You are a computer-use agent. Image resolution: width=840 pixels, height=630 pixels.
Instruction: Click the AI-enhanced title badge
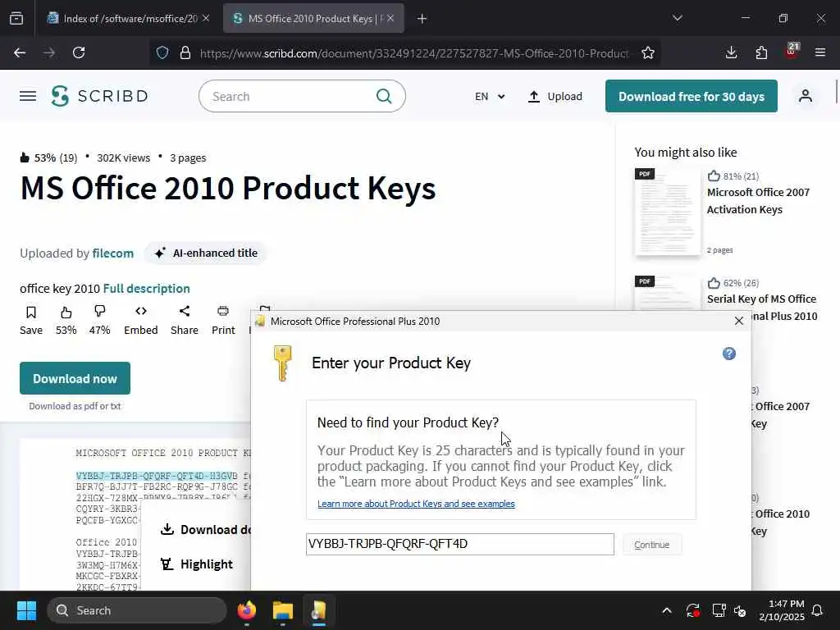point(206,253)
